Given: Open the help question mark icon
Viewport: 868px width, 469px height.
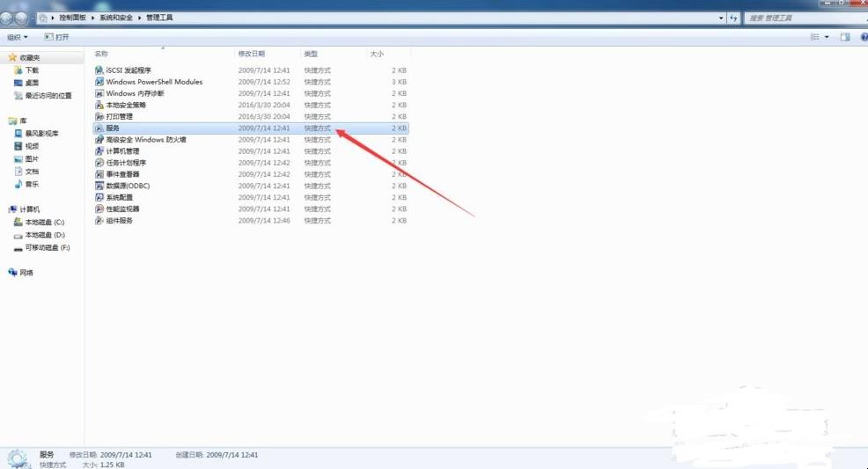Looking at the screenshot, I should pyautogui.click(x=864, y=37).
